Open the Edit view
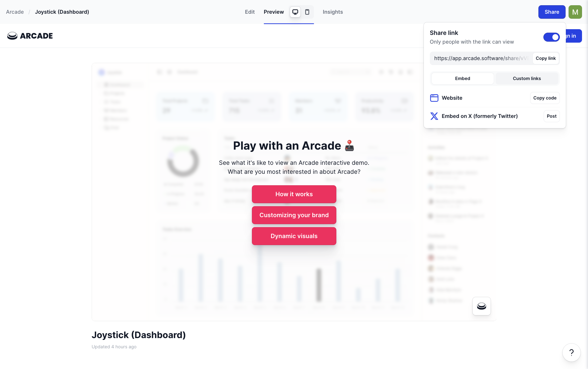588x369 pixels. 250,12
